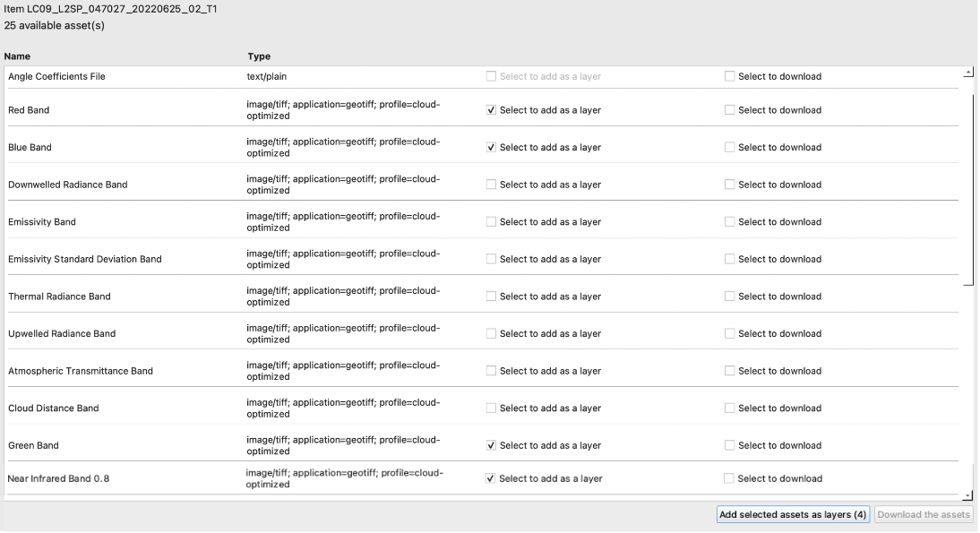This screenshot has height=533, width=980.
Task: Select Cloud Distance Band to download
Action: pyautogui.click(x=729, y=408)
